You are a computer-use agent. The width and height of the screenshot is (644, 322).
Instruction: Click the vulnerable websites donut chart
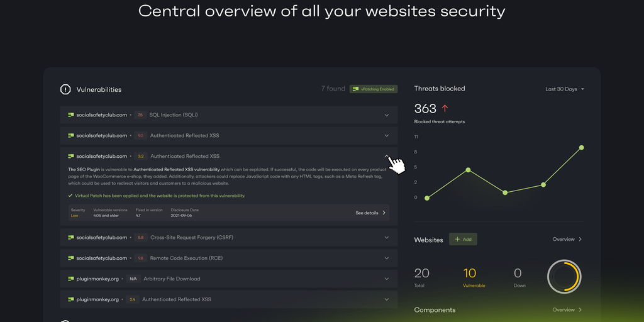[563, 275]
